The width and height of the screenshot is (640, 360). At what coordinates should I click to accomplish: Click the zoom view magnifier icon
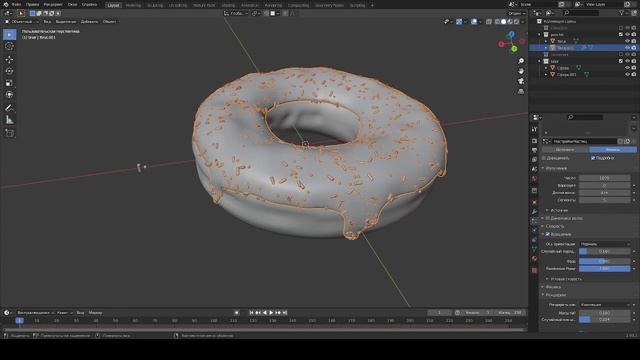[x=521, y=61]
